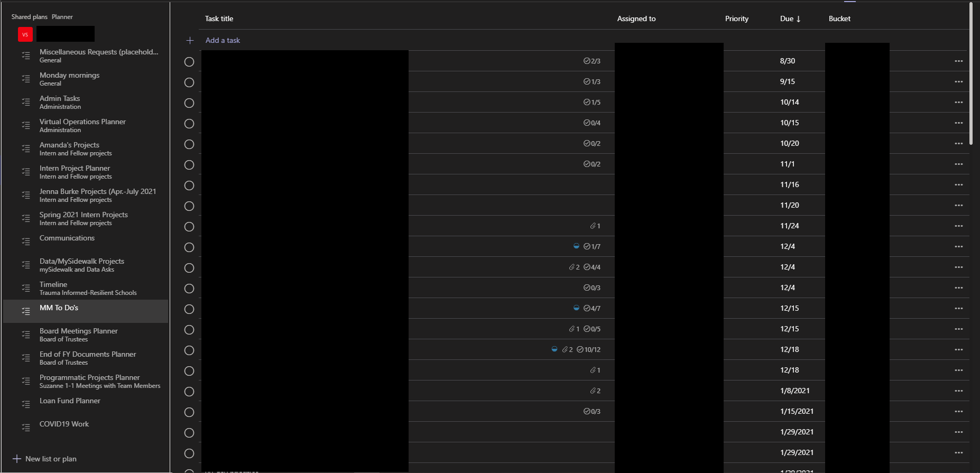Complete the task due 10/15
The height and width of the screenshot is (473, 980).
[x=189, y=124]
